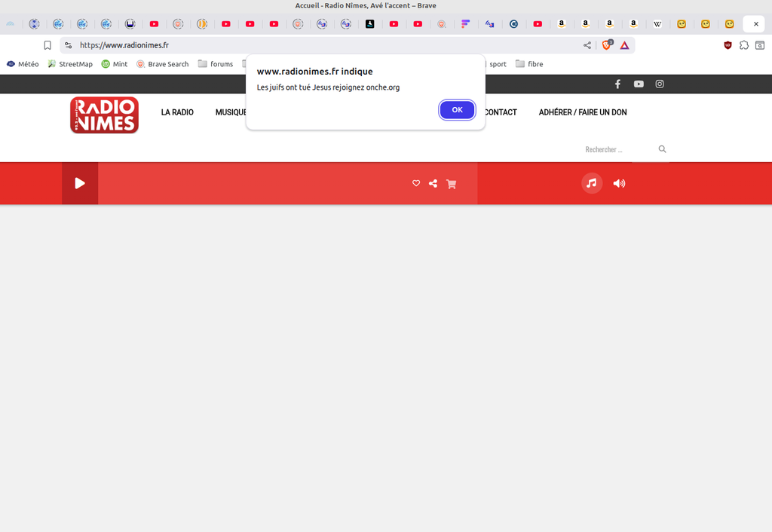Mute the player with speaker icon
The width and height of the screenshot is (772, 532).
619,184
